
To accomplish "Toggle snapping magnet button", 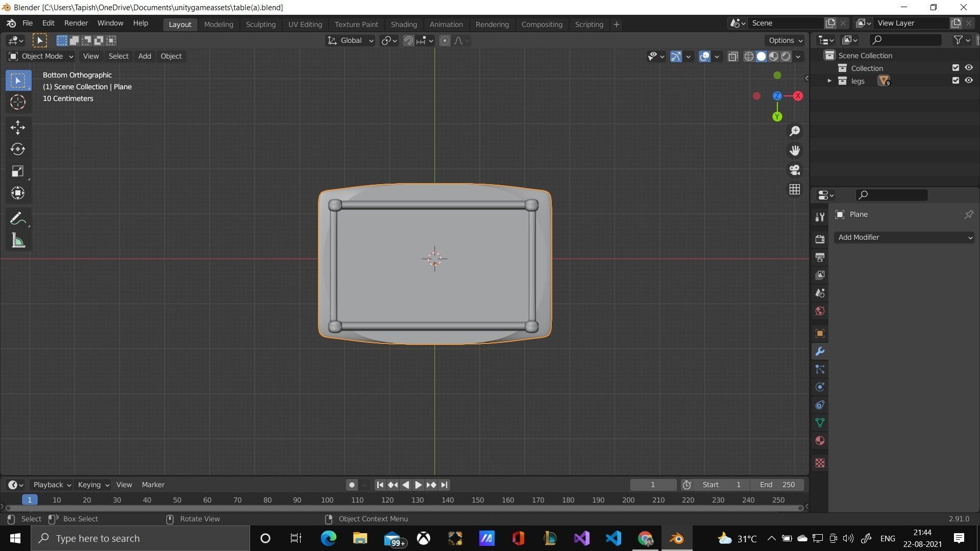I will point(408,41).
